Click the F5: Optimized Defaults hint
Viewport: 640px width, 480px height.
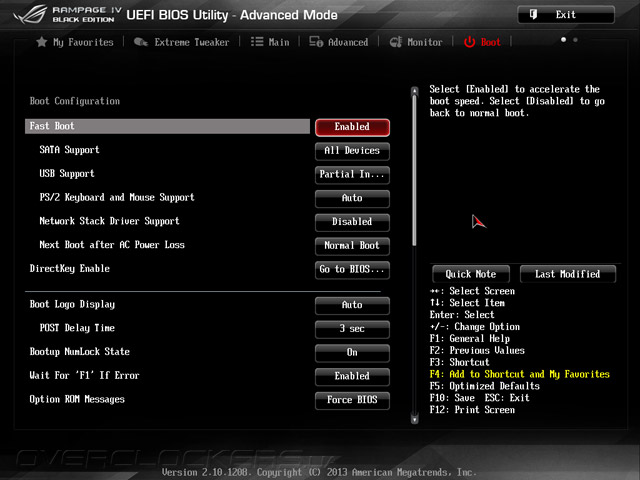(x=484, y=386)
